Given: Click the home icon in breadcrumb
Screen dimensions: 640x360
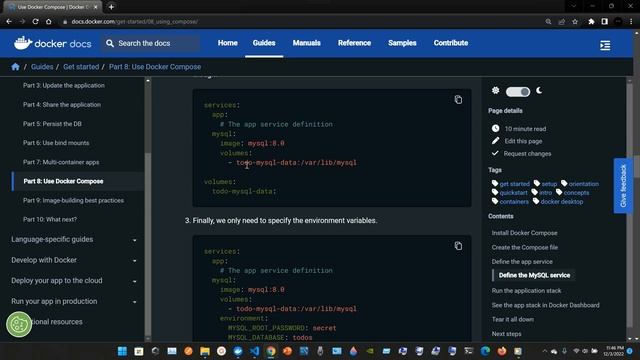Looking at the screenshot, I should (16, 67).
